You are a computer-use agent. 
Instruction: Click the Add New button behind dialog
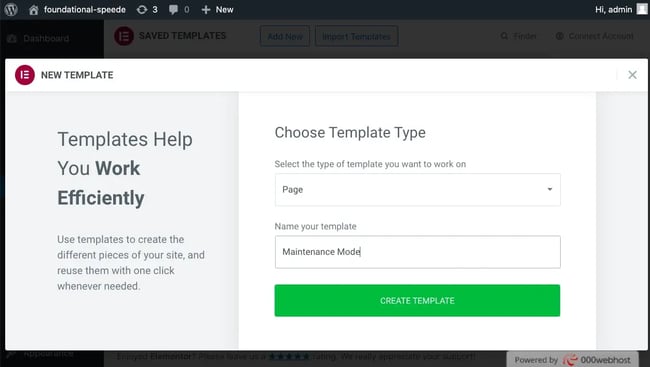click(285, 36)
